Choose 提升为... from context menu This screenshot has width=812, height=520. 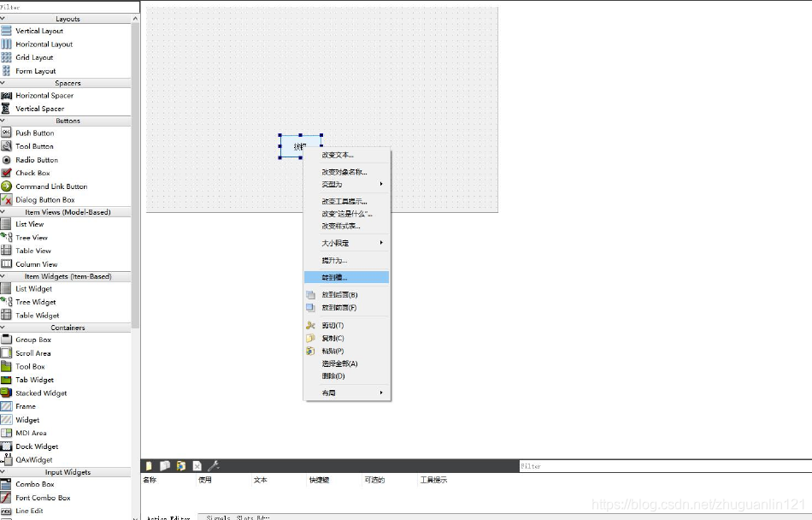pos(346,261)
